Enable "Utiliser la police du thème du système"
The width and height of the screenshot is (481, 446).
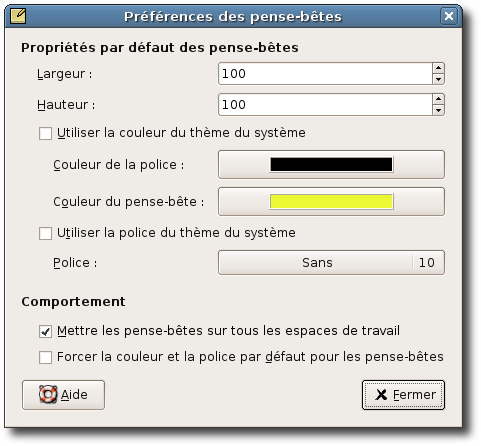45,233
